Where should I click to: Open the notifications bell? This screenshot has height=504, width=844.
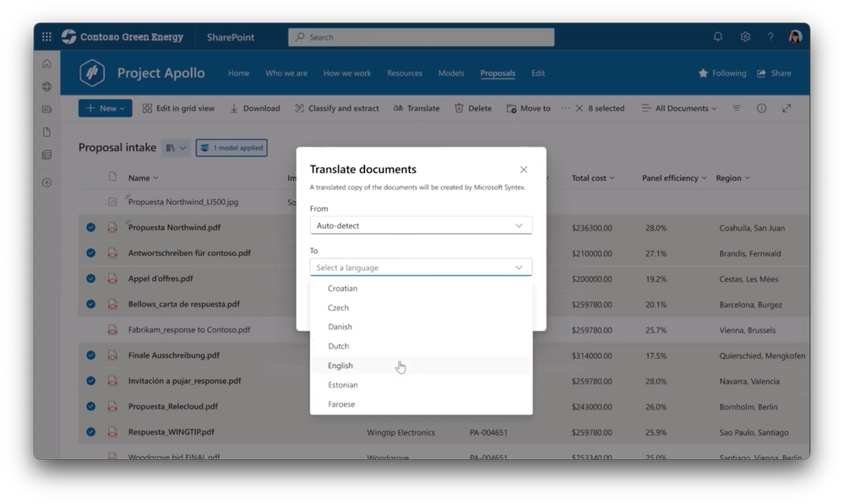coord(718,36)
